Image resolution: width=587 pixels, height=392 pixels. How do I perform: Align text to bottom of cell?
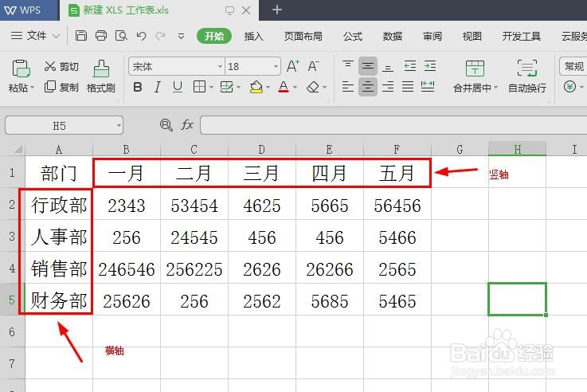point(388,67)
